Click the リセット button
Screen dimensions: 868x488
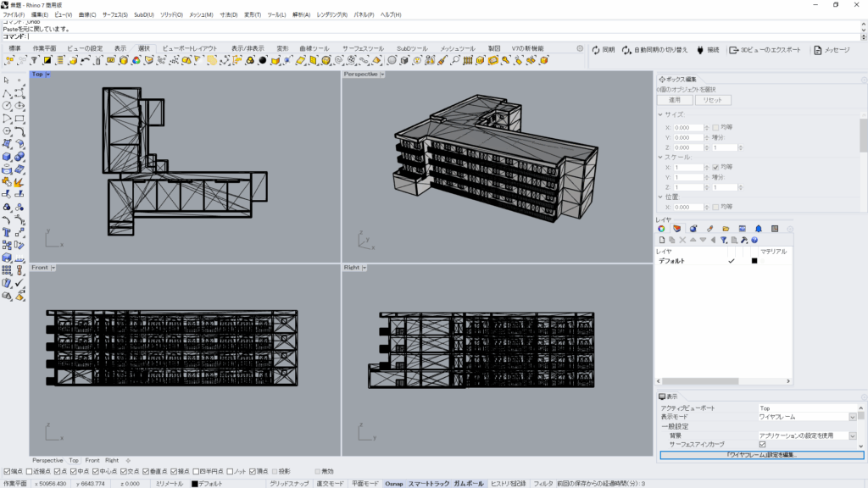(x=712, y=100)
